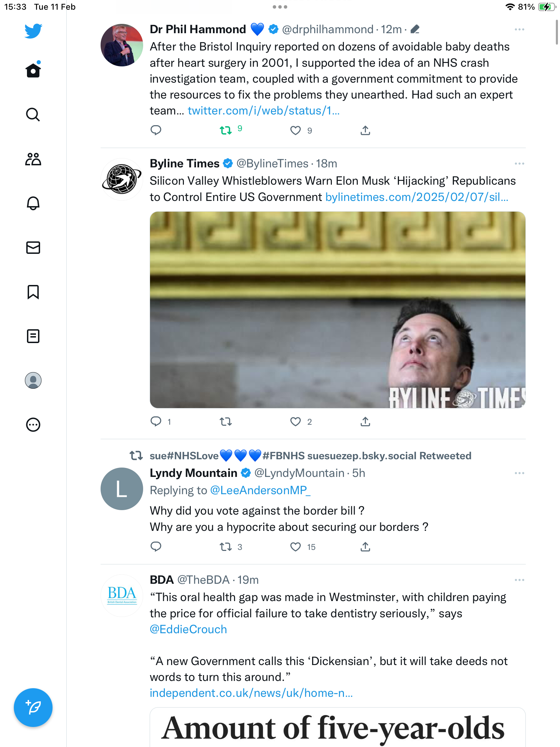Undo retweet on Dr Phil Hammond's tweet
560x747 pixels.
[226, 130]
